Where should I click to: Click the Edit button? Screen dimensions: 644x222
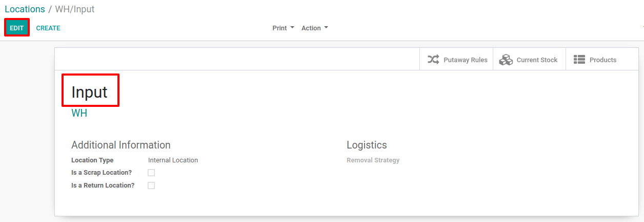(x=17, y=28)
